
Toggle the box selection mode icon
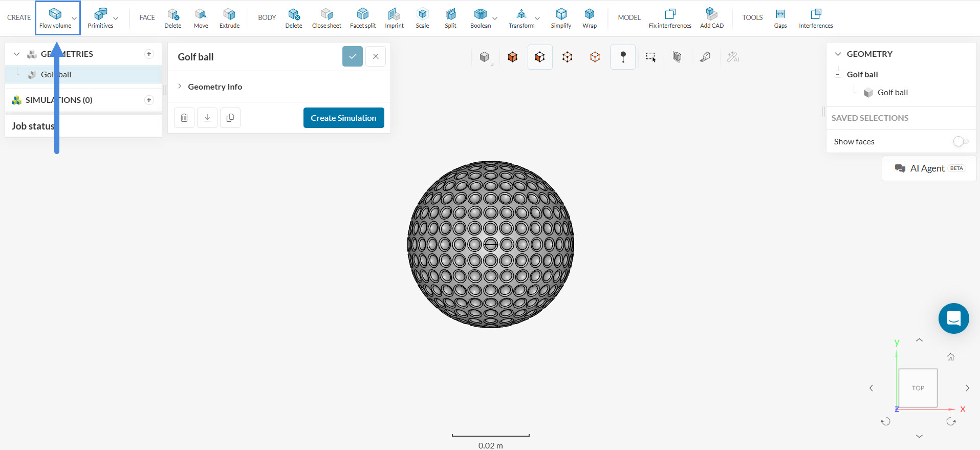coord(650,57)
